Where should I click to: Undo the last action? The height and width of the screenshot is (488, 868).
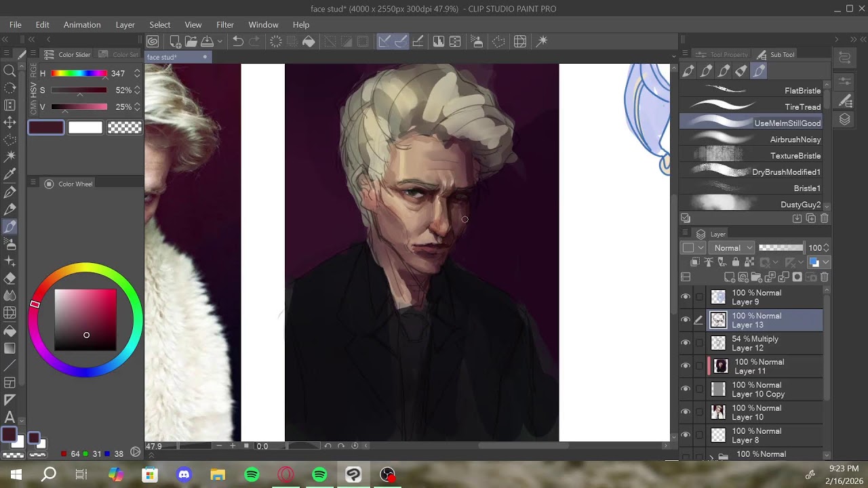click(238, 41)
